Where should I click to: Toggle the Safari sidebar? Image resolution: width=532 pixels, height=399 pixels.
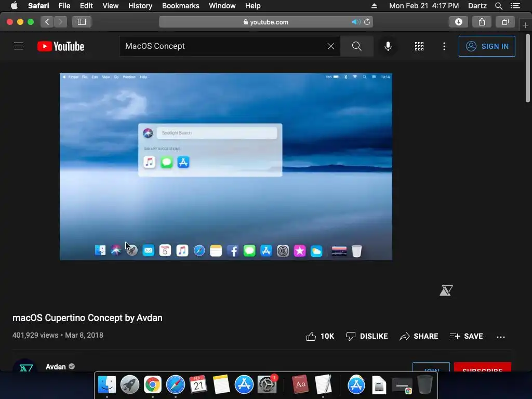pos(82,22)
